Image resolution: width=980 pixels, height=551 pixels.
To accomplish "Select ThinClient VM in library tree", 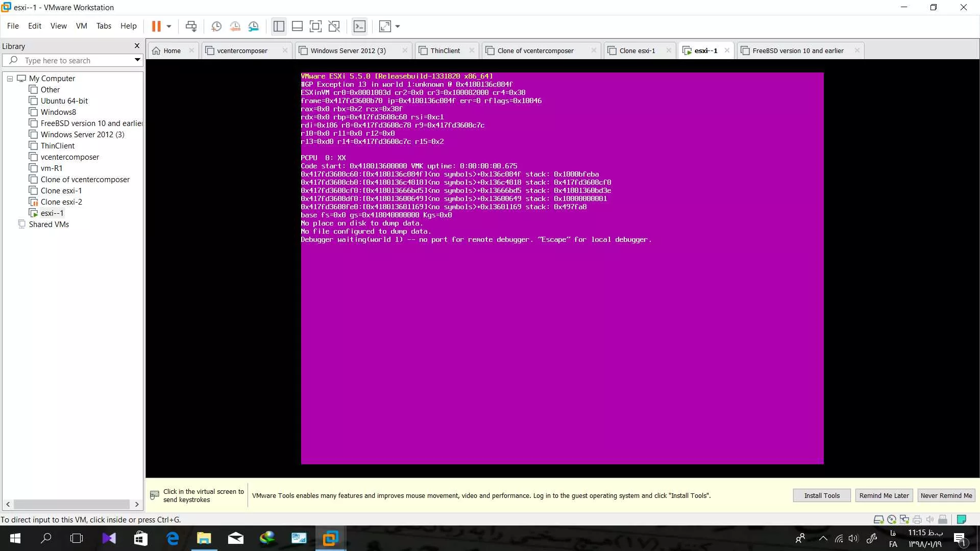I will click(x=58, y=146).
